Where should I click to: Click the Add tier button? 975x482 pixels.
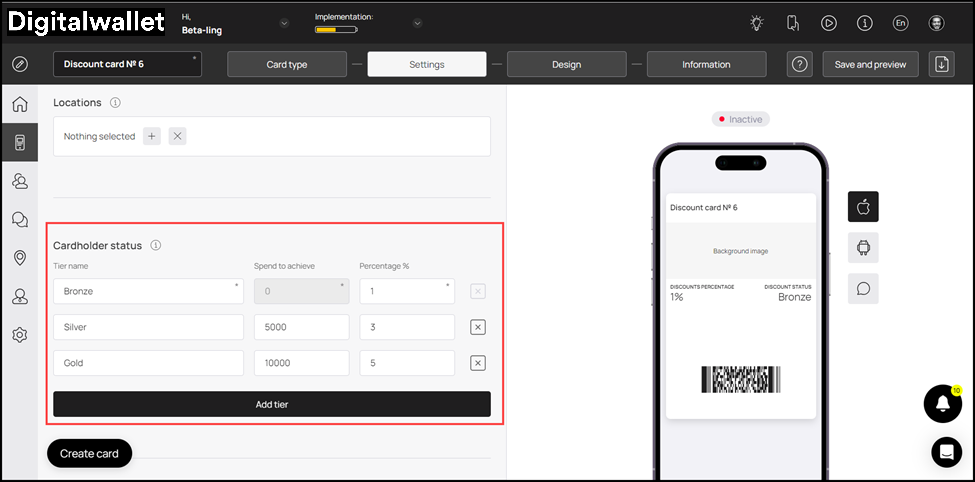(x=272, y=404)
